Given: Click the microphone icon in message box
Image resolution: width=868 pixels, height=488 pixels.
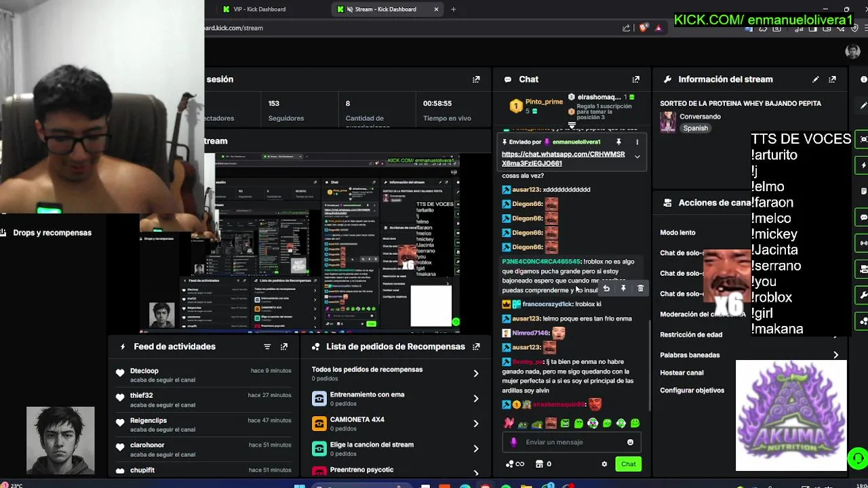Looking at the screenshot, I should pos(513,442).
